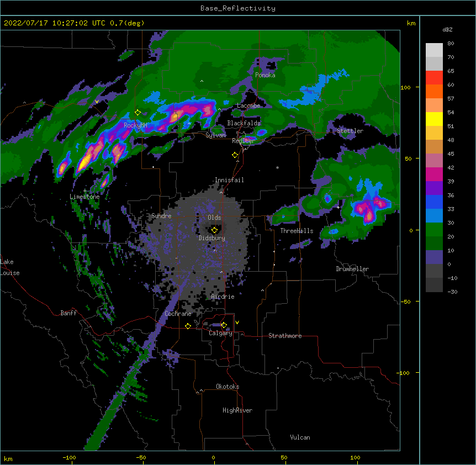The image size is (476, 465).
Task: Click the yellow v marker northwest of RockyMH
Action: [97, 102]
